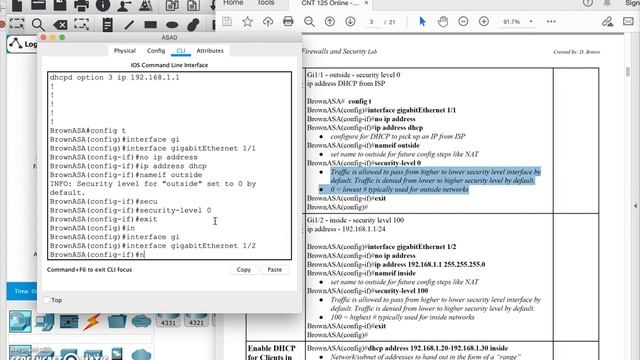Go to the next PDF page arrow
This screenshot has height=360, width=640.
click(x=350, y=22)
